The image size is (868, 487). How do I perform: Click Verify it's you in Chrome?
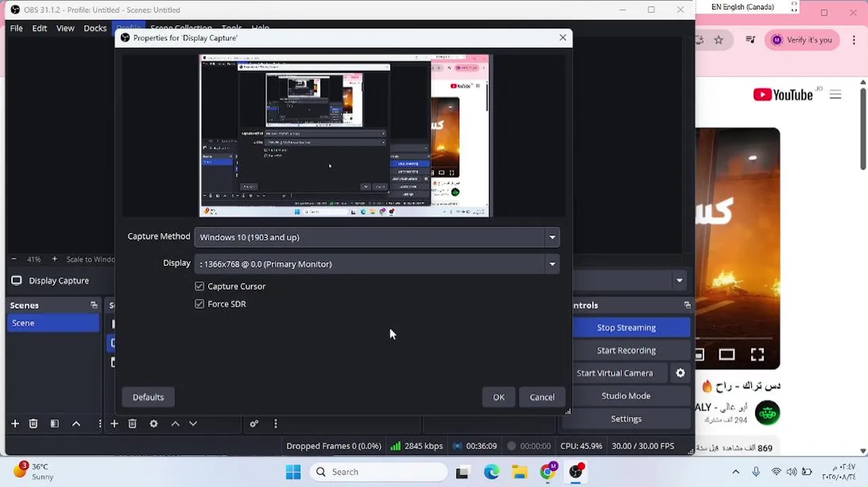pos(802,40)
